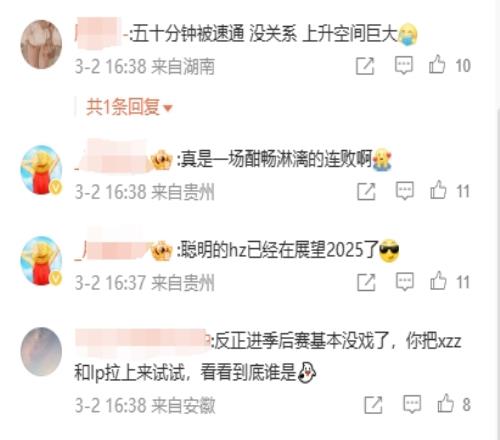
Task: Reply to the 真是一场酣畅淋漓的连败 comment
Action: 405,191
